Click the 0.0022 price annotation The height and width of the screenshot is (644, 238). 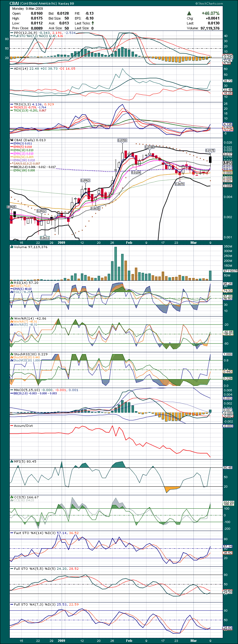click(x=41, y=211)
